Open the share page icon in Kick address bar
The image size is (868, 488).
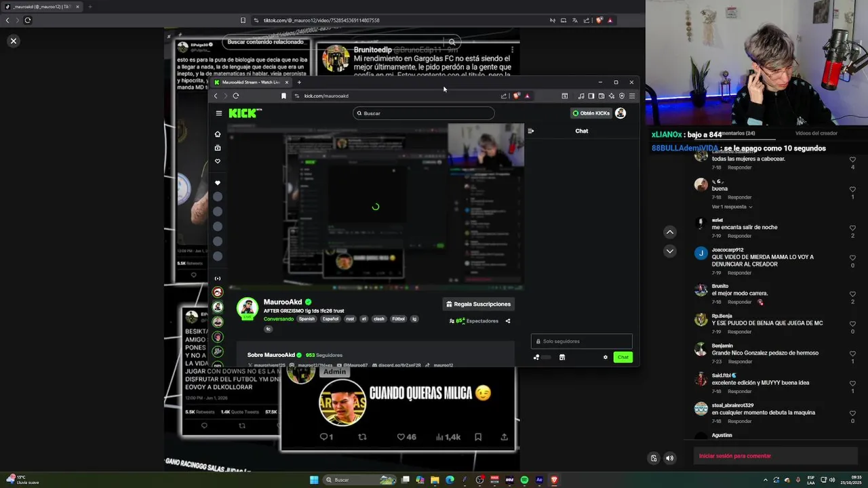tap(504, 96)
